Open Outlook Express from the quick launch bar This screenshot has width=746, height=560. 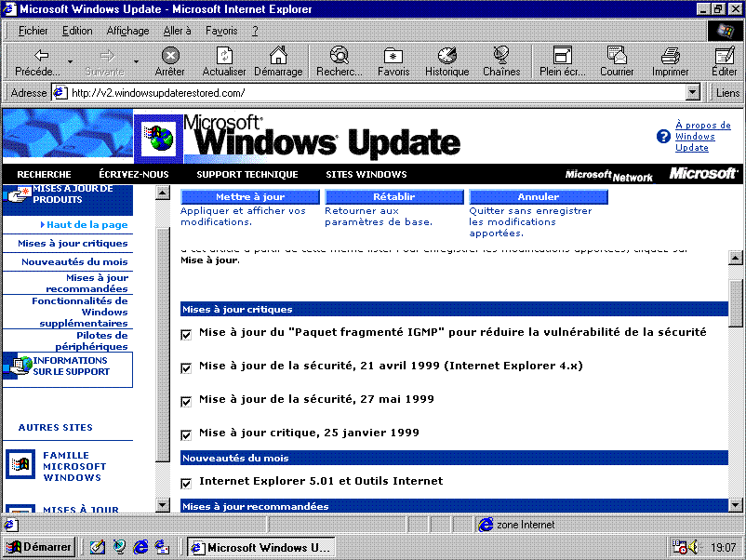[x=162, y=547]
